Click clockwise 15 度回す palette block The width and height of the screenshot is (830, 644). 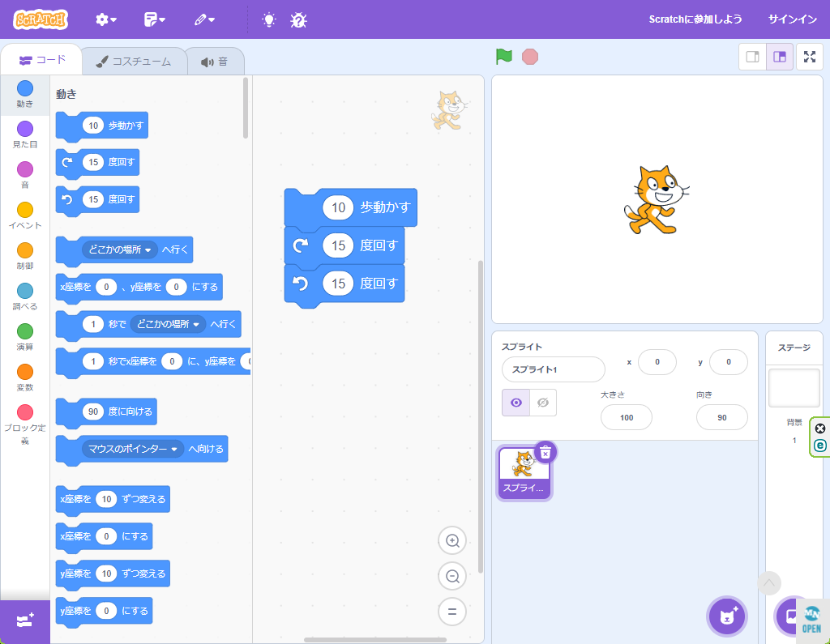click(97, 163)
